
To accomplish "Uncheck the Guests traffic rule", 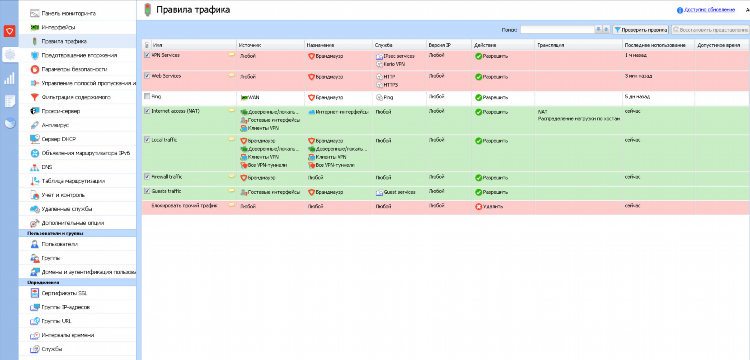I will pyautogui.click(x=147, y=191).
